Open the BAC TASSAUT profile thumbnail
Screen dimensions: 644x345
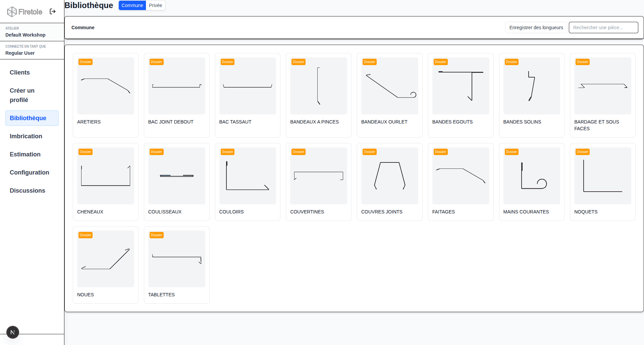click(x=248, y=86)
